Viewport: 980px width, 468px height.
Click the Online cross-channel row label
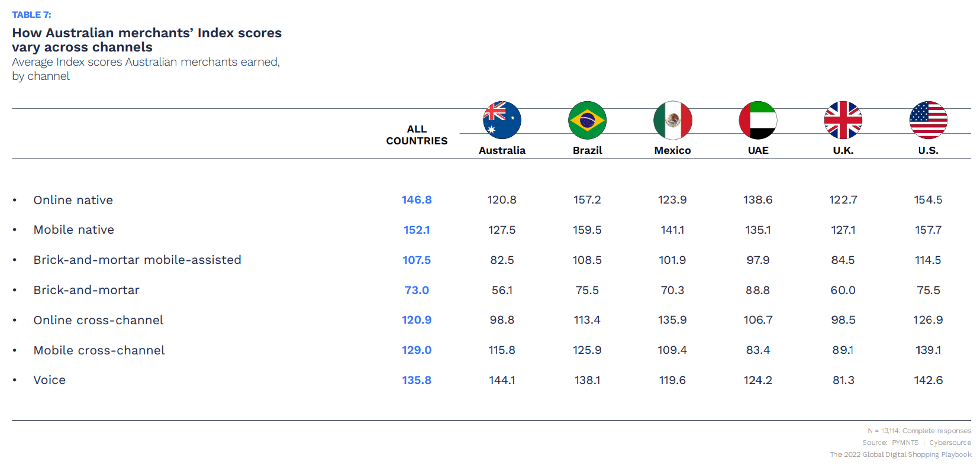click(98, 320)
